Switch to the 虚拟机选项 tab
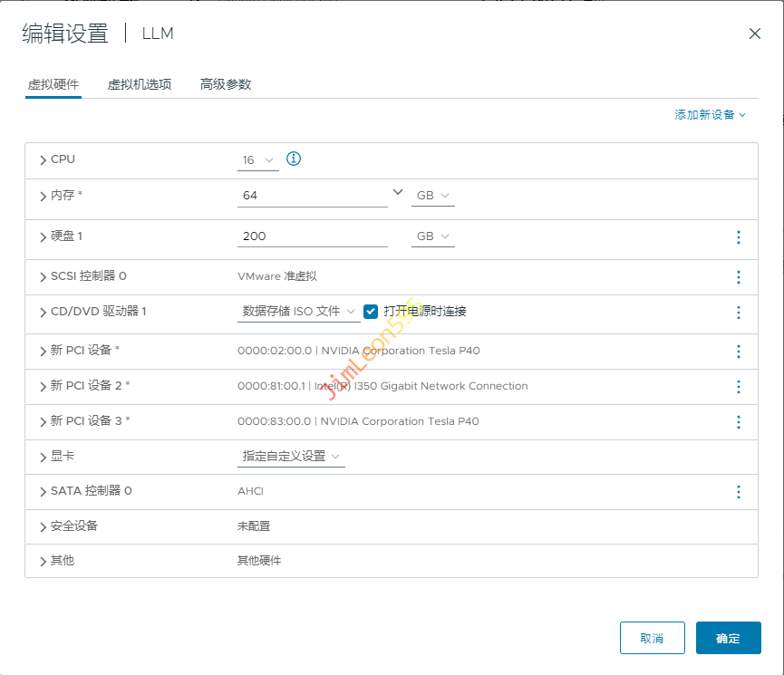The height and width of the screenshot is (675, 784). click(139, 84)
